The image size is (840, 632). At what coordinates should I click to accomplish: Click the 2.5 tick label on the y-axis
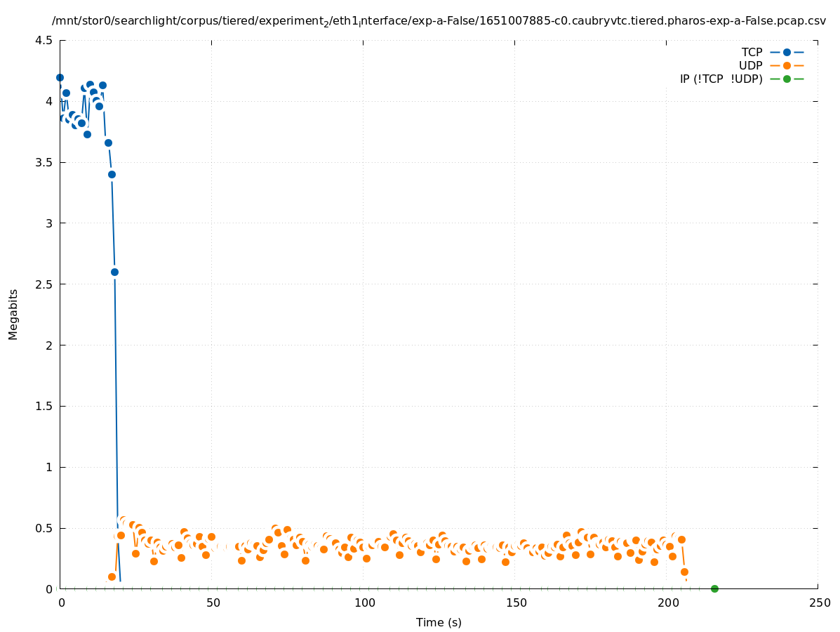[44, 284]
